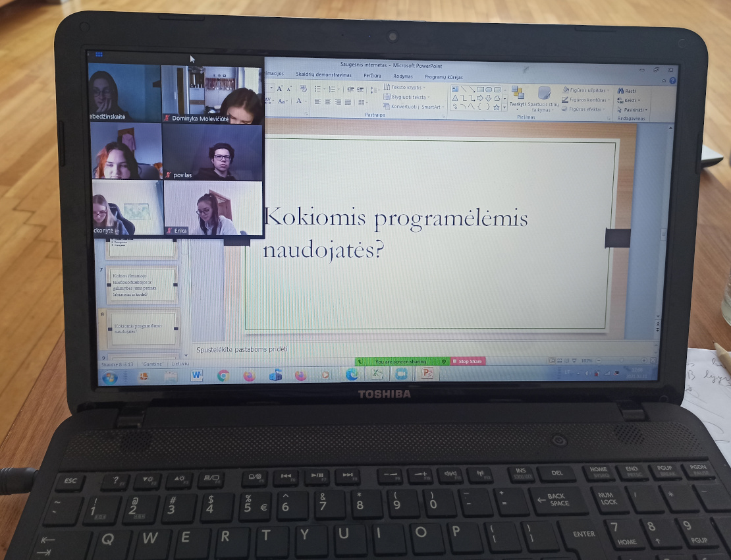Click the slide title Kokiomis programėlėmis naudojatės?
Screen dimensions: 731x560
click(x=395, y=233)
